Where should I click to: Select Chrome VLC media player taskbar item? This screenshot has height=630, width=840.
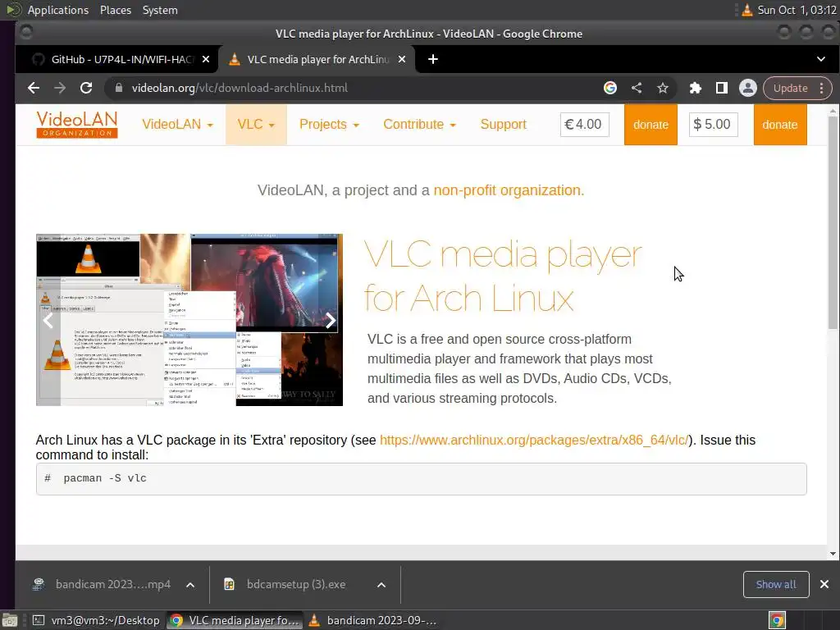[x=235, y=620]
